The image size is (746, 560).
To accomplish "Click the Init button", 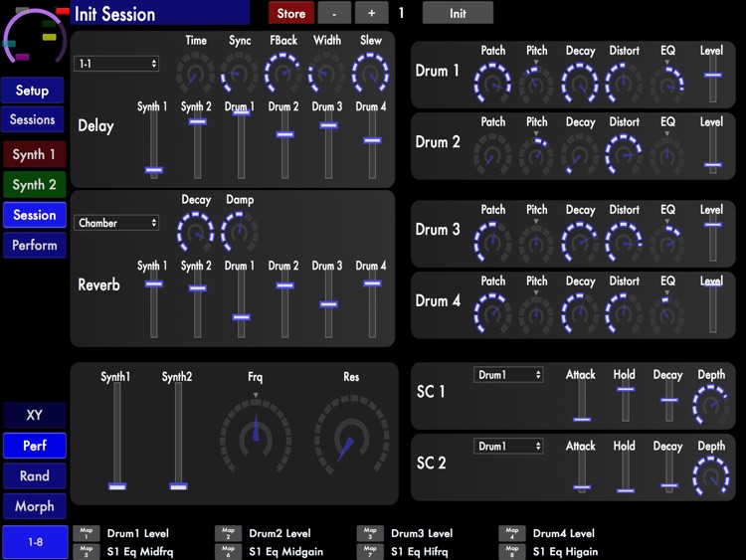I will tap(458, 13).
